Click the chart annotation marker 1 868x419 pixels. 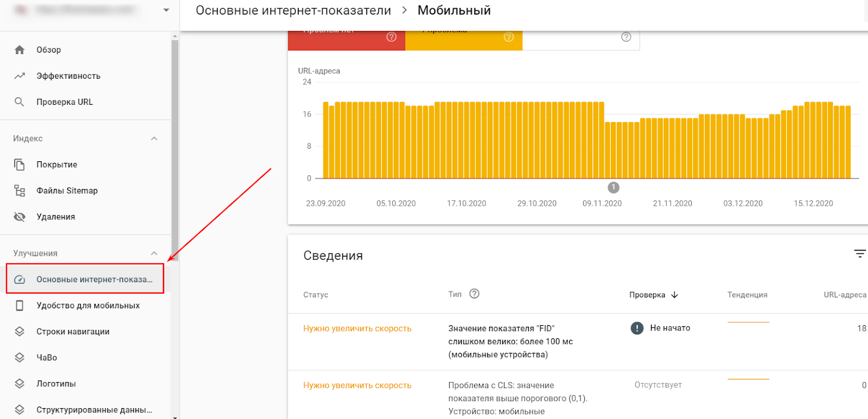click(614, 187)
